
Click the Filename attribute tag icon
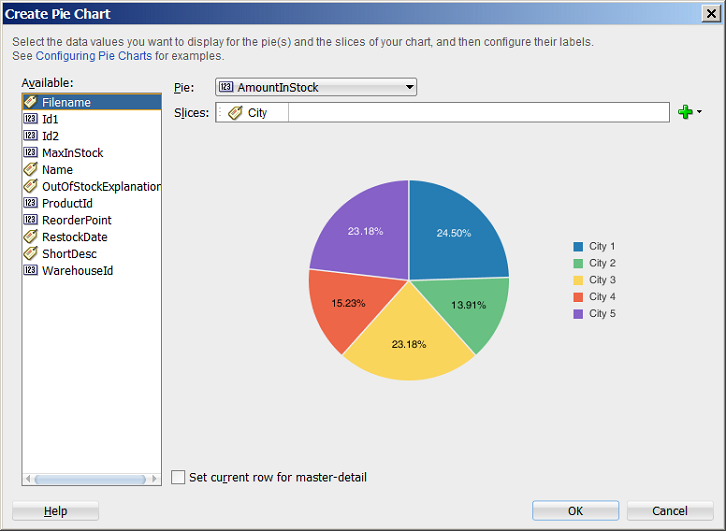[31, 102]
